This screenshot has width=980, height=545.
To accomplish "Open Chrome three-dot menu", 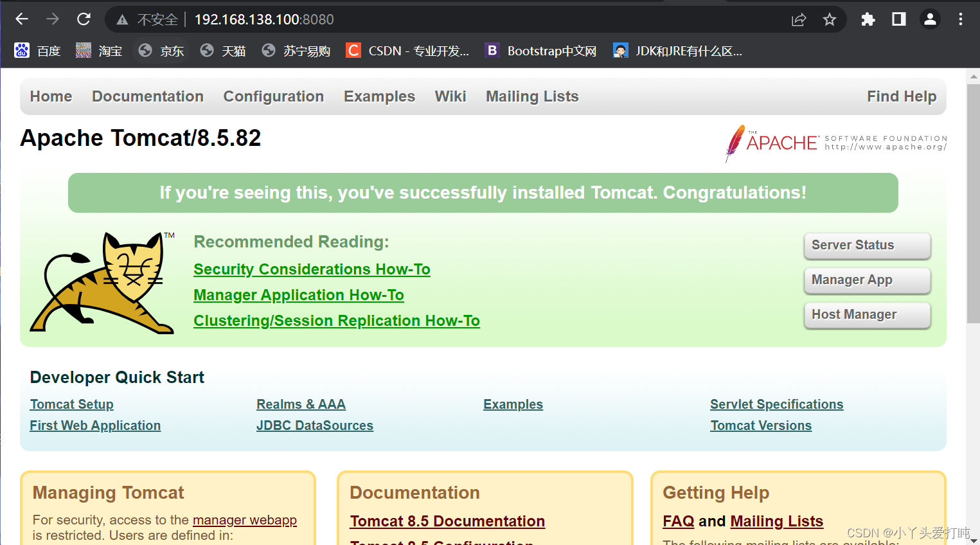I will (x=961, y=19).
